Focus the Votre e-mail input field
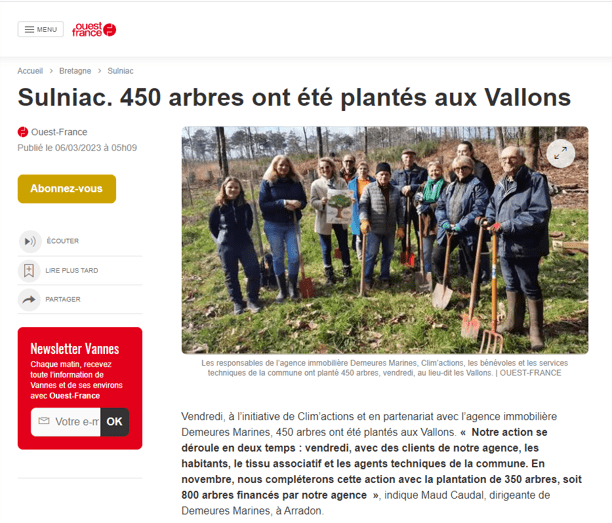The image size is (612, 523). (x=66, y=422)
